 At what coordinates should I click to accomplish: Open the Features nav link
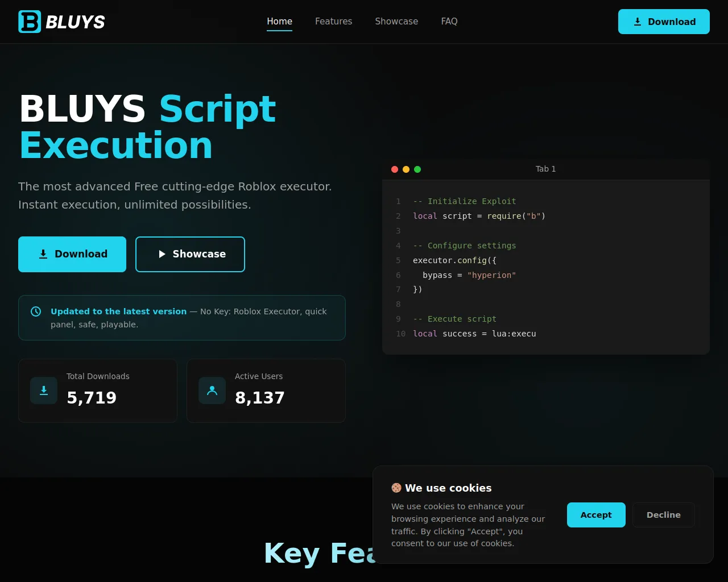point(334,22)
